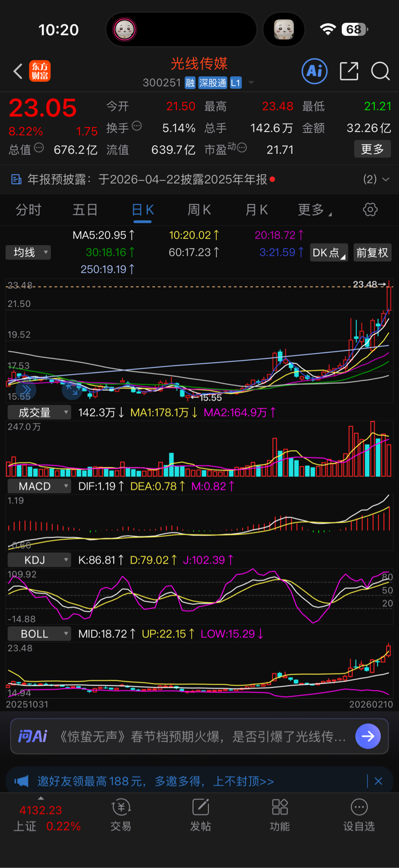Tap the purple send arrow button
Screen dimensions: 399x868
click(x=368, y=736)
